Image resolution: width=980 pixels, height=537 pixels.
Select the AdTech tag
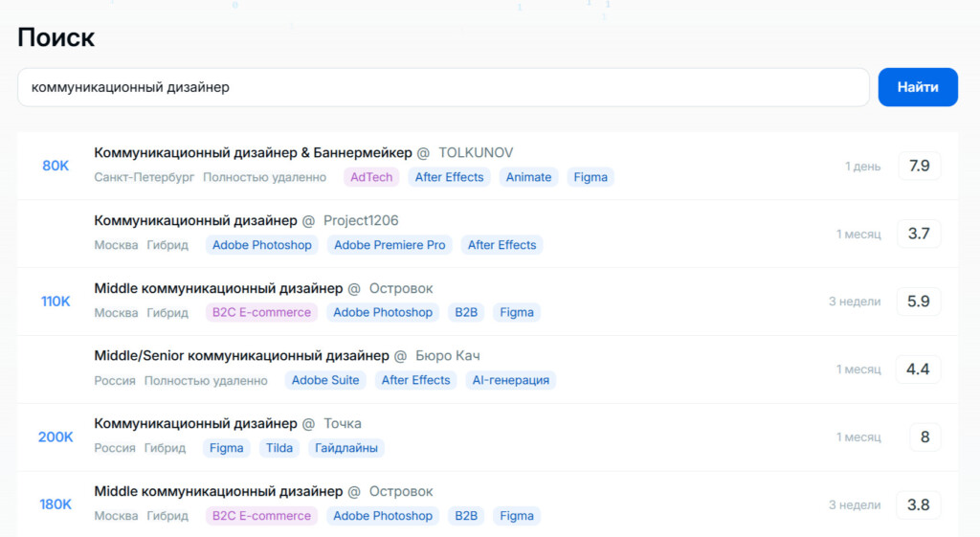(371, 177)
